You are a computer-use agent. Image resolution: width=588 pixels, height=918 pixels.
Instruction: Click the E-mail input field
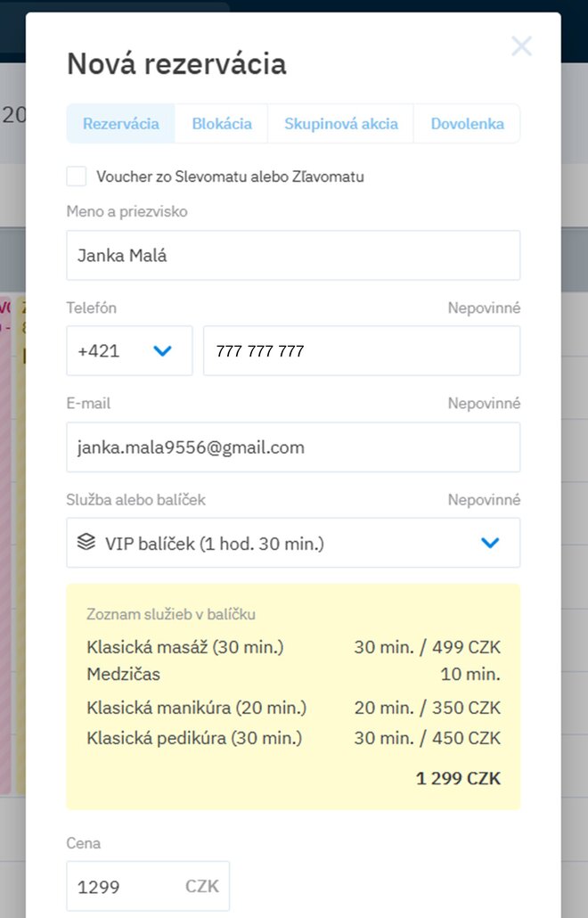[293, 447]
